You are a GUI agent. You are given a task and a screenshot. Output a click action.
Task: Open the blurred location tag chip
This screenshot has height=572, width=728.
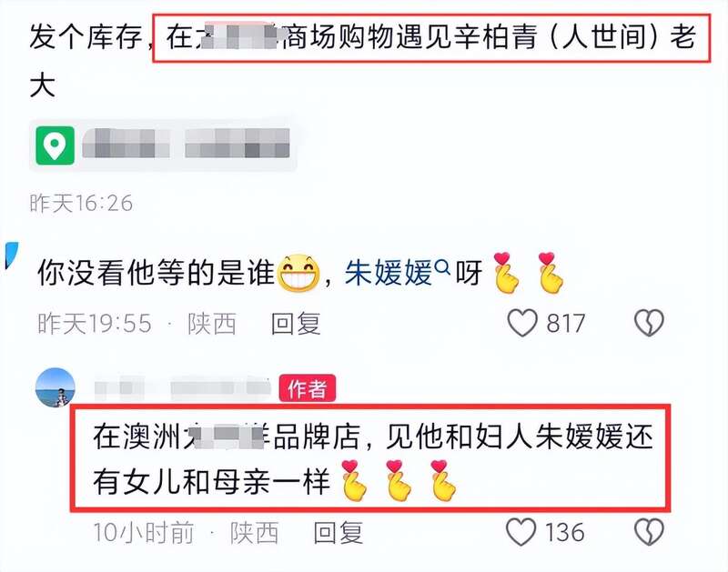click(163, 146)
